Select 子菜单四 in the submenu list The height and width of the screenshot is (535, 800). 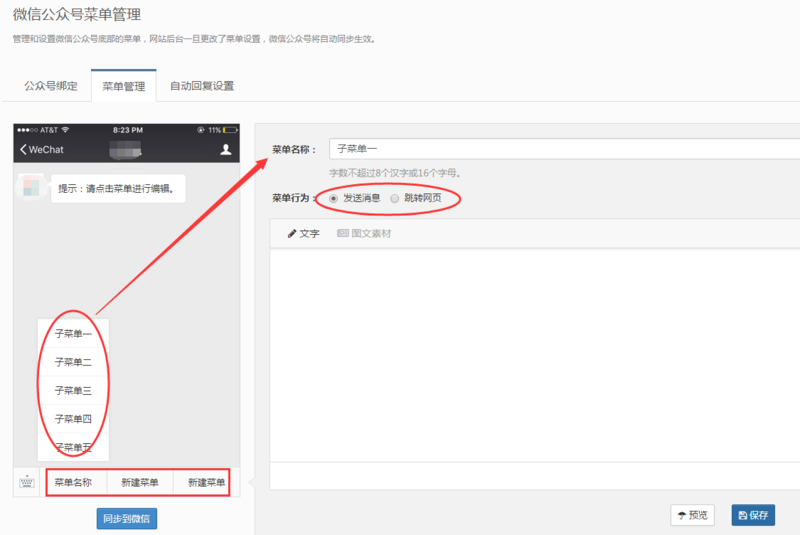[x=73, y=419]
